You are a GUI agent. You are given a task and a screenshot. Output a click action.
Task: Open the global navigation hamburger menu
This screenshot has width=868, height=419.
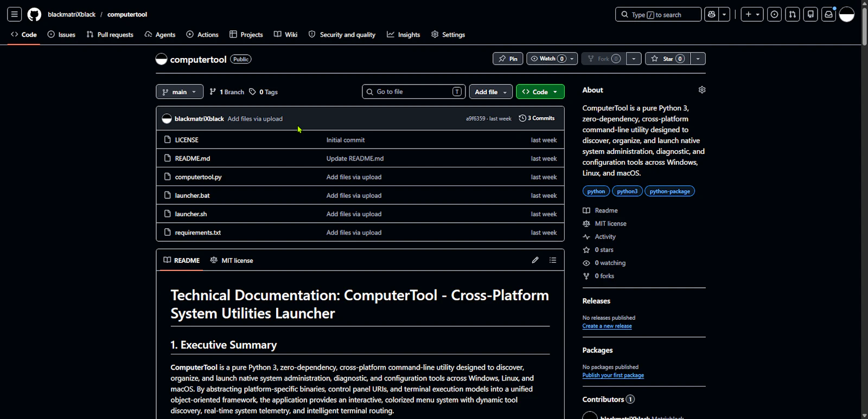point(15,15)
